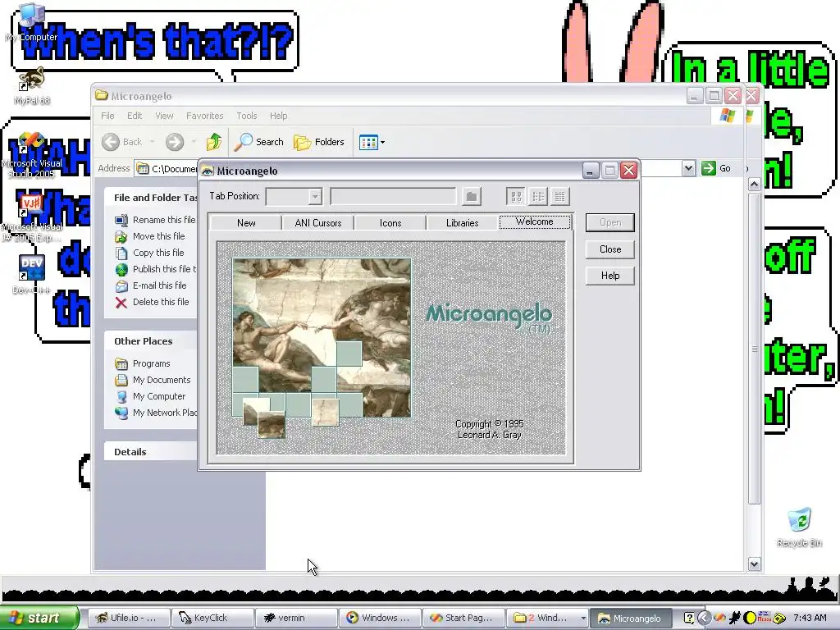The height and width of the screenshot is (630, 840).
Task: Click Delete this file
Action: (161, 302)
